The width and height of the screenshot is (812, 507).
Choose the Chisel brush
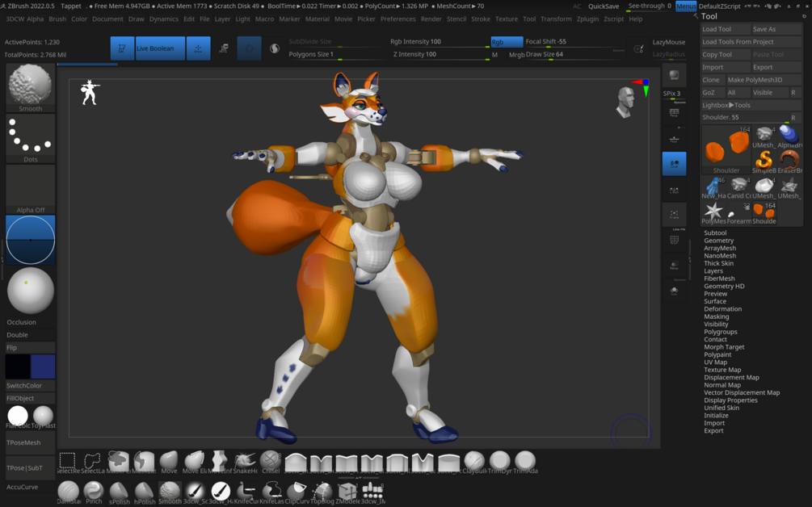pyautogui.click(x=271, y=462)
